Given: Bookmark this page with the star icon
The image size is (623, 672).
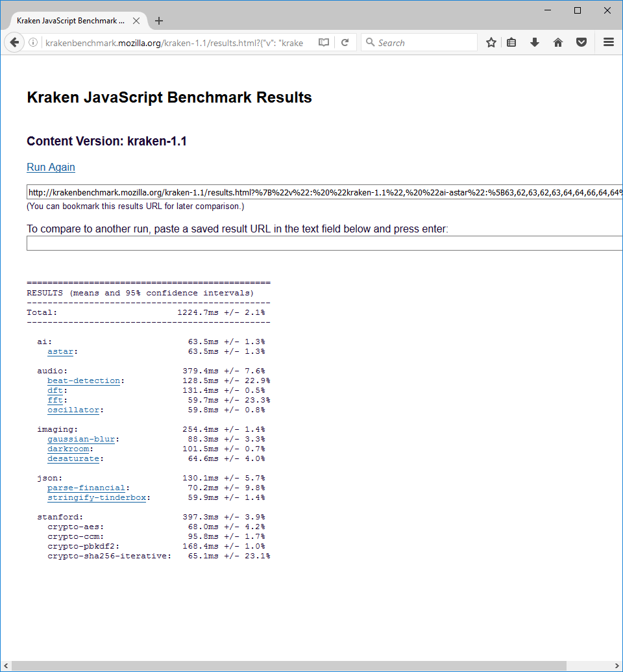Looking at the screenshot, I should (491, 42).
